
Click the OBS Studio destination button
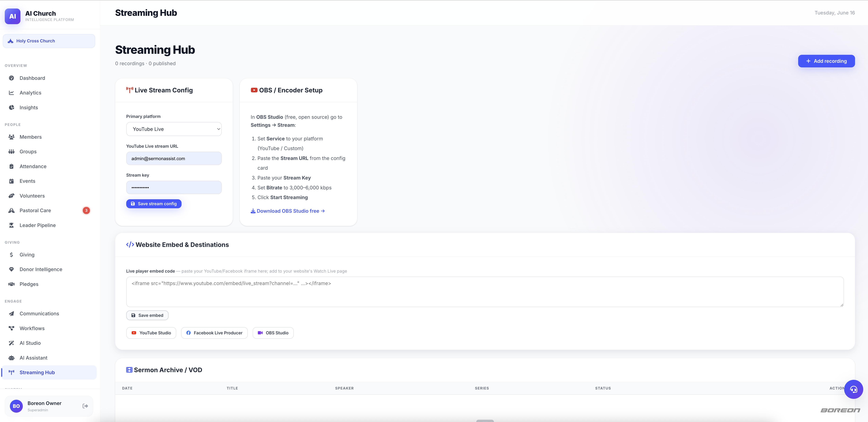pyautogui.click(x=273, y=333)
